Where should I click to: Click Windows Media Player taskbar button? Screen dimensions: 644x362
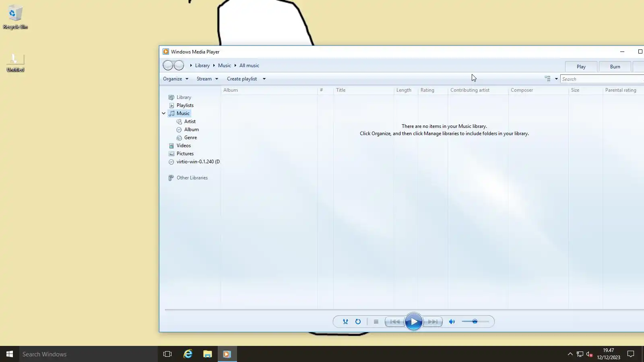pyautogui.click(x=227, y=354)
